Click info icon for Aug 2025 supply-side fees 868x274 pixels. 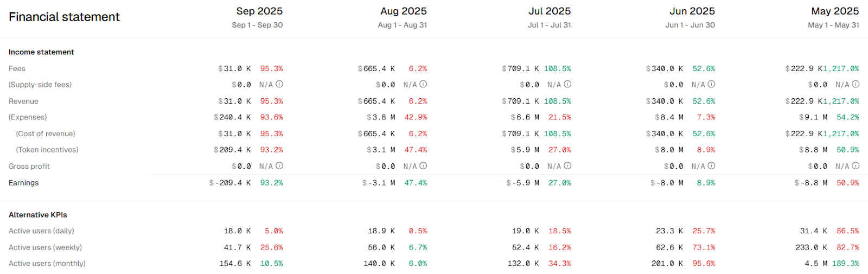tap(423, 84)
